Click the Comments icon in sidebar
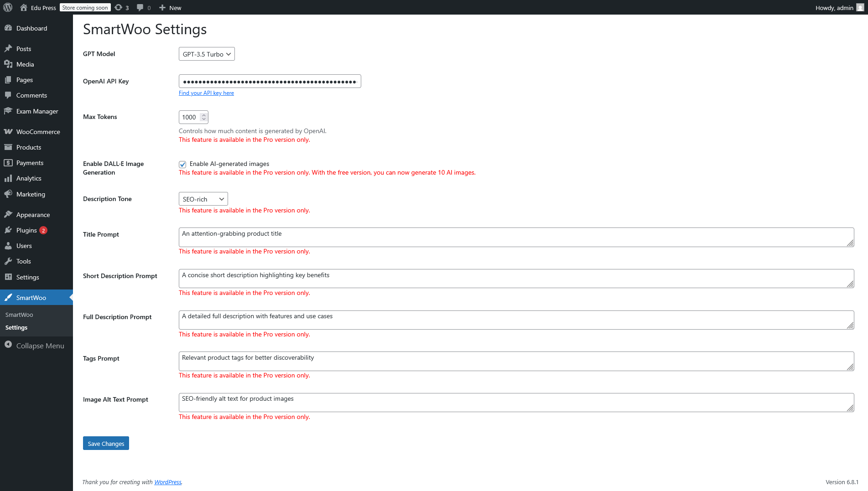 pyautogui.click(x=8, y=95)
